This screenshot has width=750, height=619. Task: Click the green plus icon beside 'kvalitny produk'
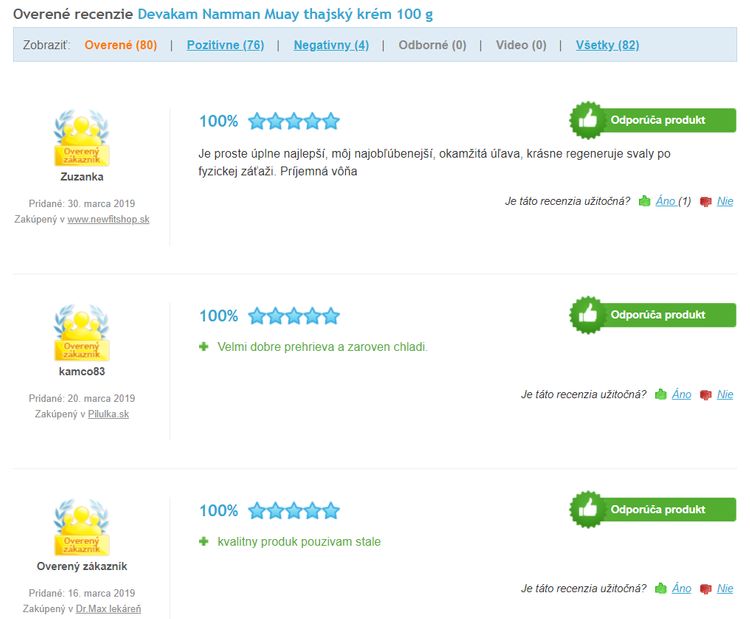click(204, 541)
